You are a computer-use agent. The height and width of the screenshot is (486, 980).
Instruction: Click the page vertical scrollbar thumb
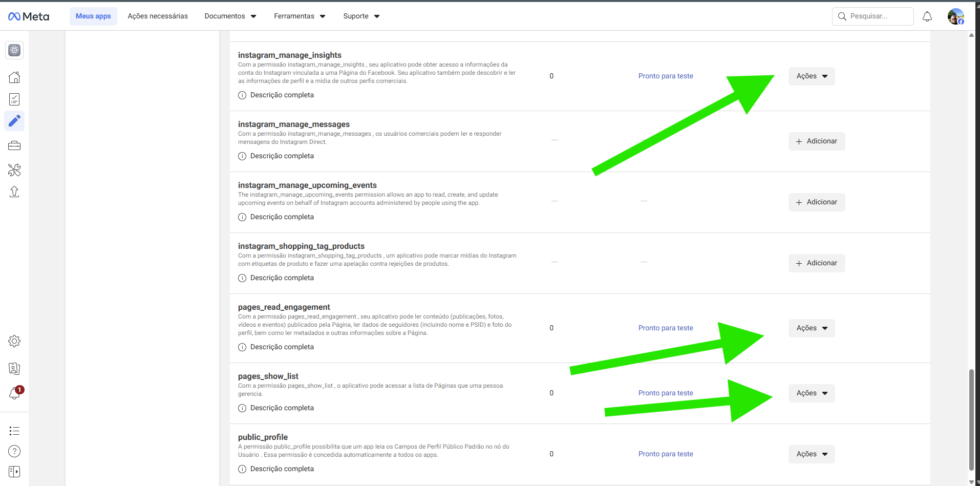[x=971, y=420]
